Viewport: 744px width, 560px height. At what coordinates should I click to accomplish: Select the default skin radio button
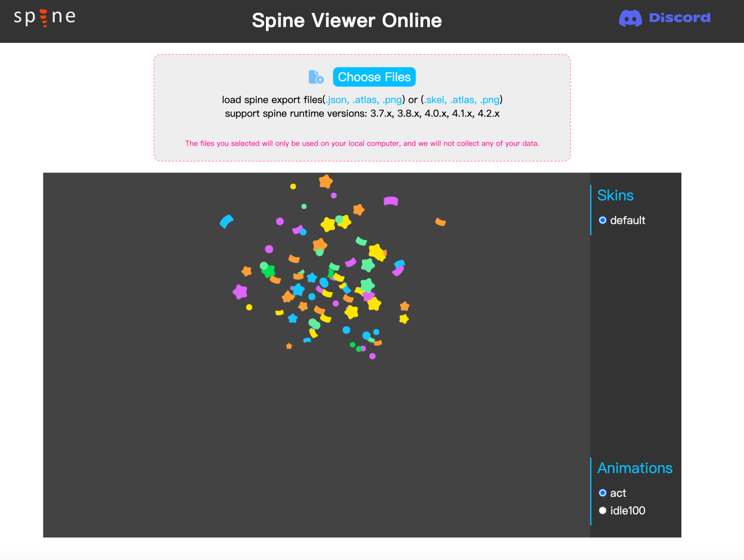click(x=602, y=220)
